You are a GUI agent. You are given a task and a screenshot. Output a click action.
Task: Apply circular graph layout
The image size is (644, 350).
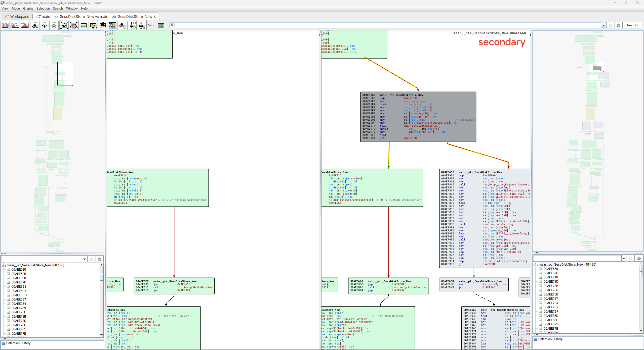pos(54,25)
